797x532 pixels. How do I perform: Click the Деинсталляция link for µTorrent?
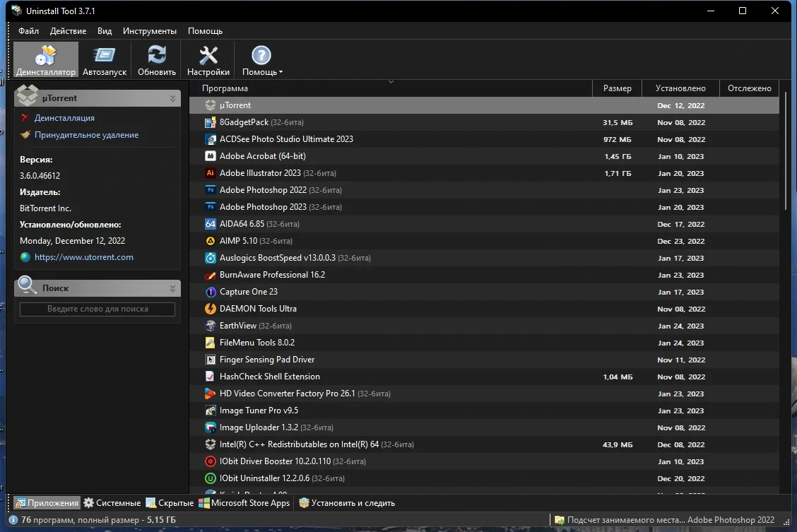click(64, 118)
